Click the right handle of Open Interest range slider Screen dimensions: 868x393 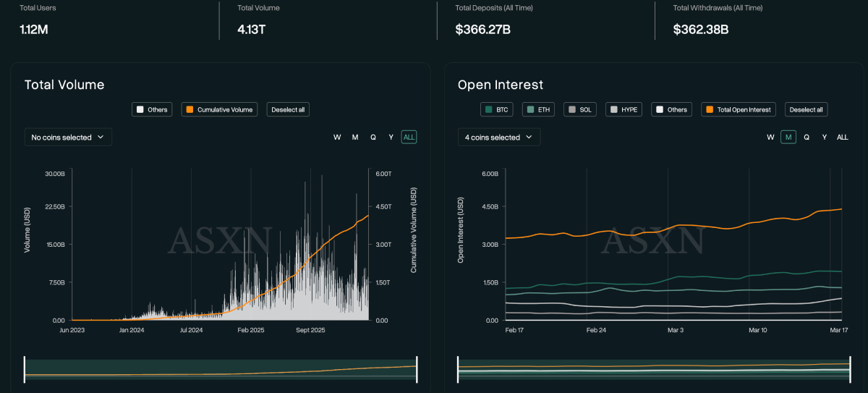pyautogui.click(x=849, y=368)
